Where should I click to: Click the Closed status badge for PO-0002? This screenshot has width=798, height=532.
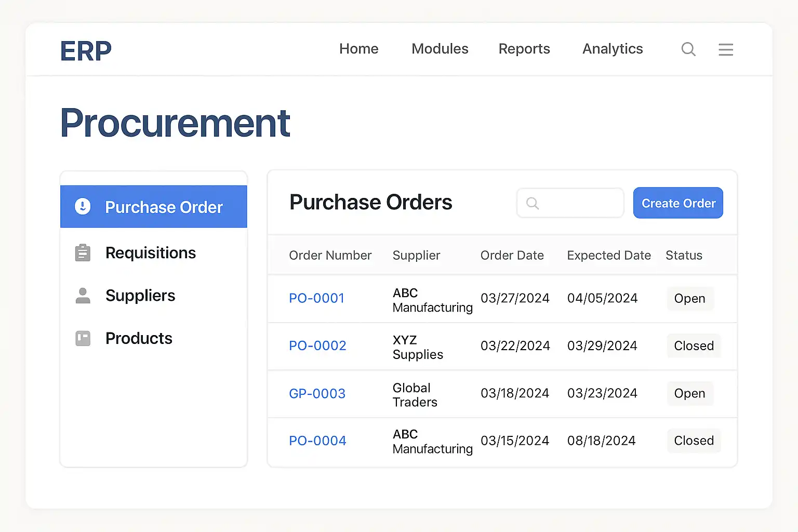tap(694, 346)
